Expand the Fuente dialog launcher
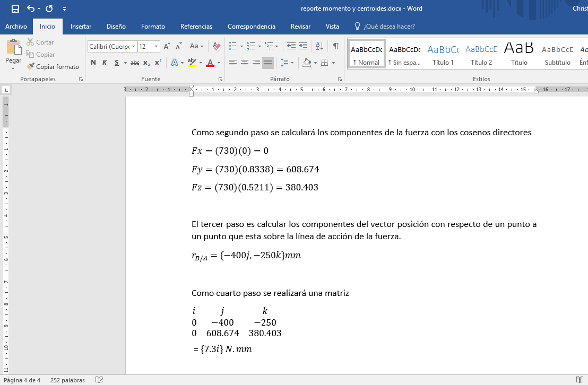588x385 pixels. point(220,79)
